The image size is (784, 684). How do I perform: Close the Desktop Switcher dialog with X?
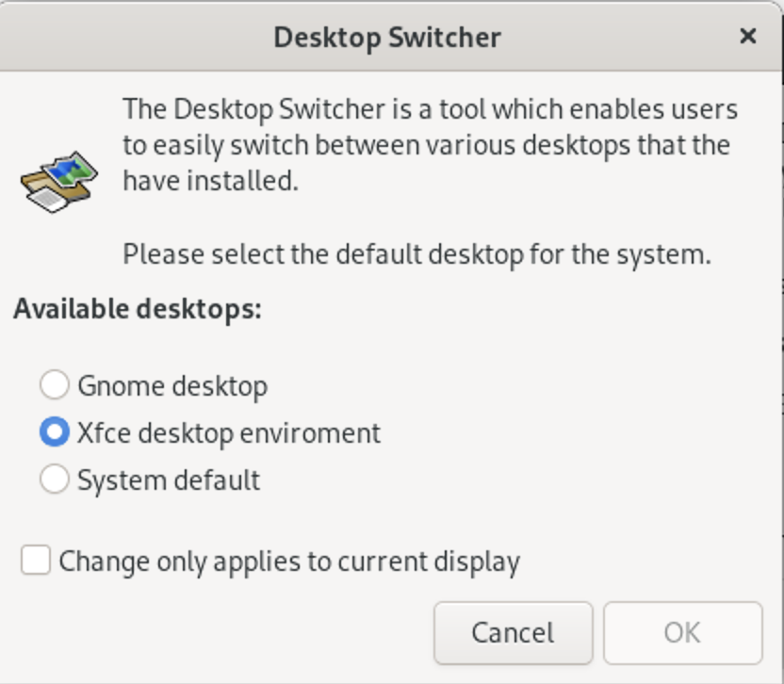click(x=747, y=36)
